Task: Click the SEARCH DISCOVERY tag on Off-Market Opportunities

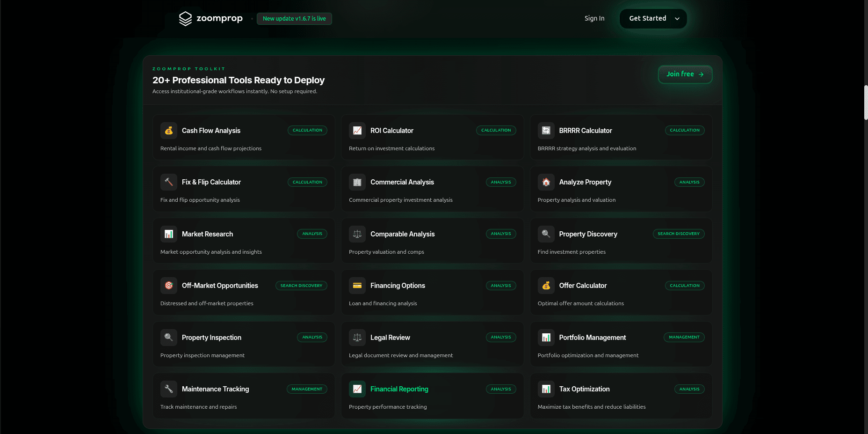Action: (301, 286)
